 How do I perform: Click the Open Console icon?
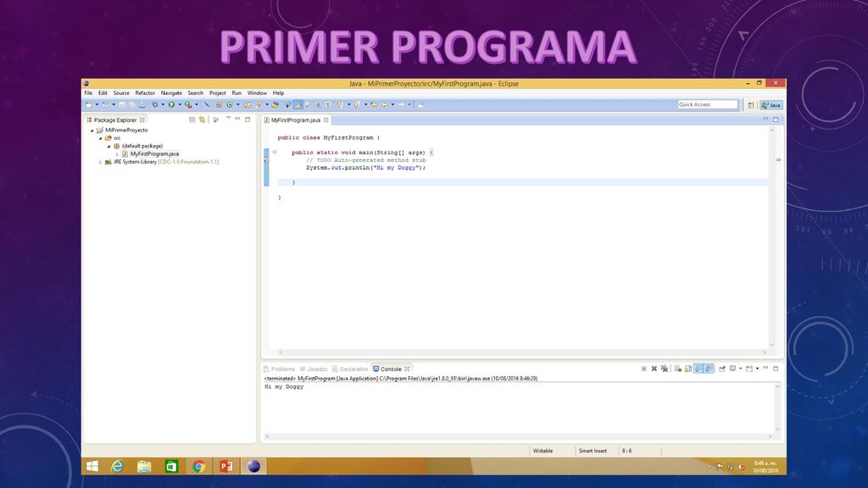[x=749, y=369]
